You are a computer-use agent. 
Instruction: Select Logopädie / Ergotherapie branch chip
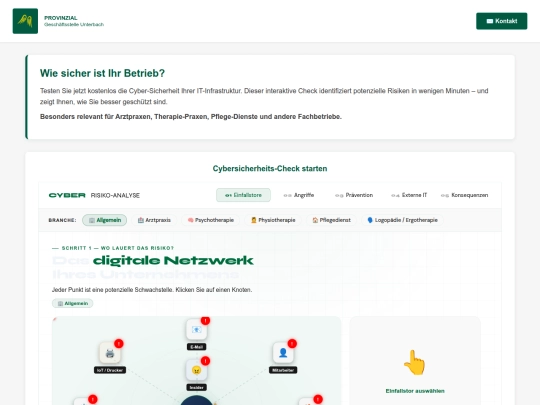(403, 220)
